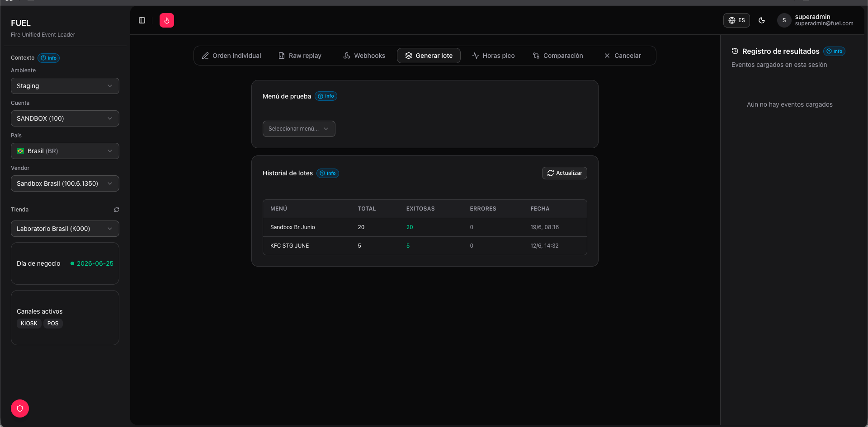Select the KFC STG JUNE row

coord(425,246)
